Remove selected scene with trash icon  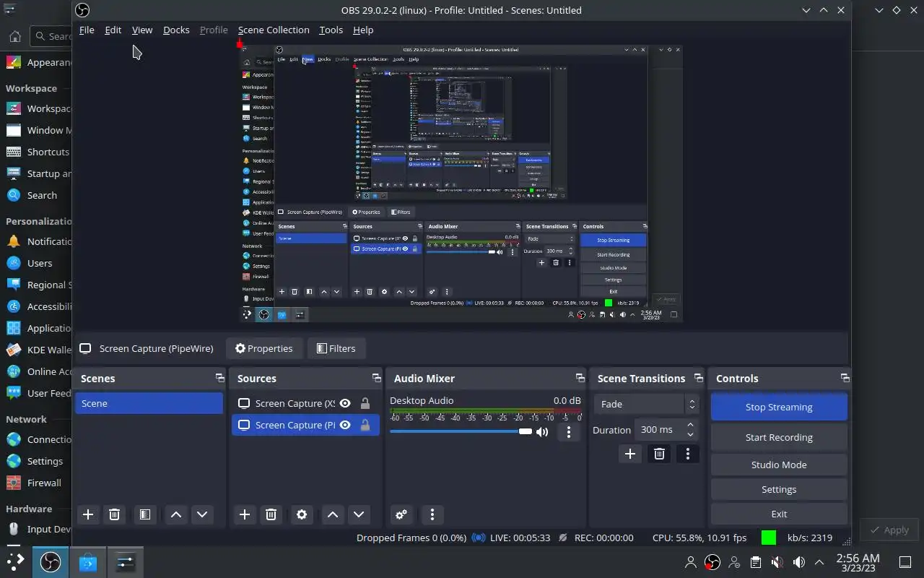tap(114, 514)
